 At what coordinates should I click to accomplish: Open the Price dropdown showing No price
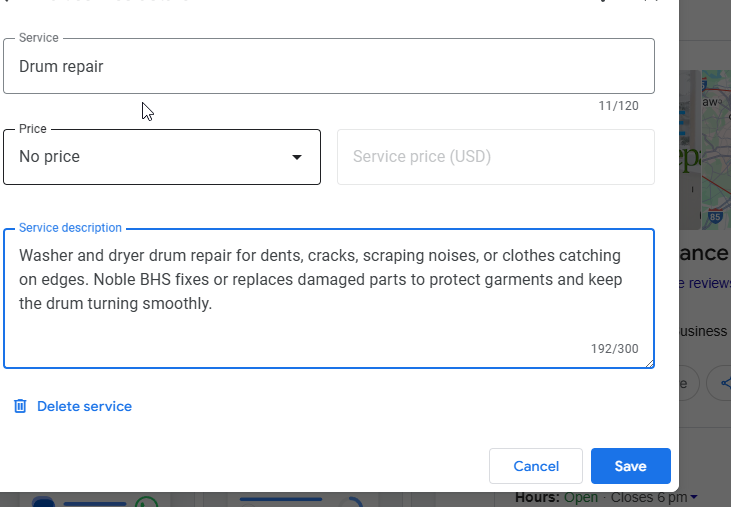[x=162, y=157]
